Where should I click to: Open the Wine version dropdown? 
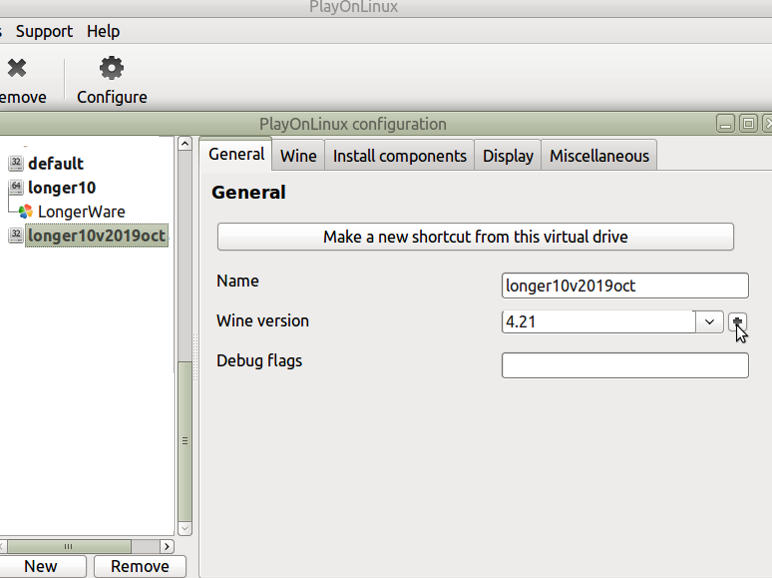tap(709, 321)
